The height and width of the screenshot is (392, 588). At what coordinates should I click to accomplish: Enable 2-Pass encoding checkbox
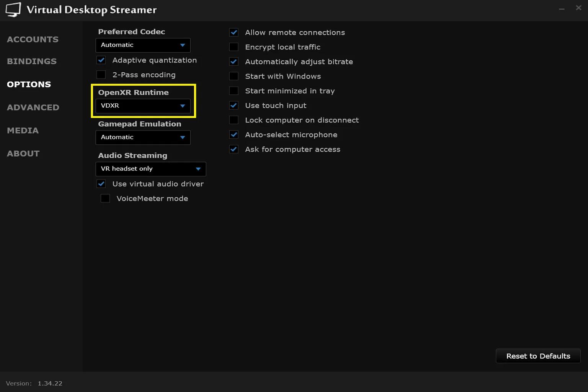pyautogui.click(x=101, y=75)
